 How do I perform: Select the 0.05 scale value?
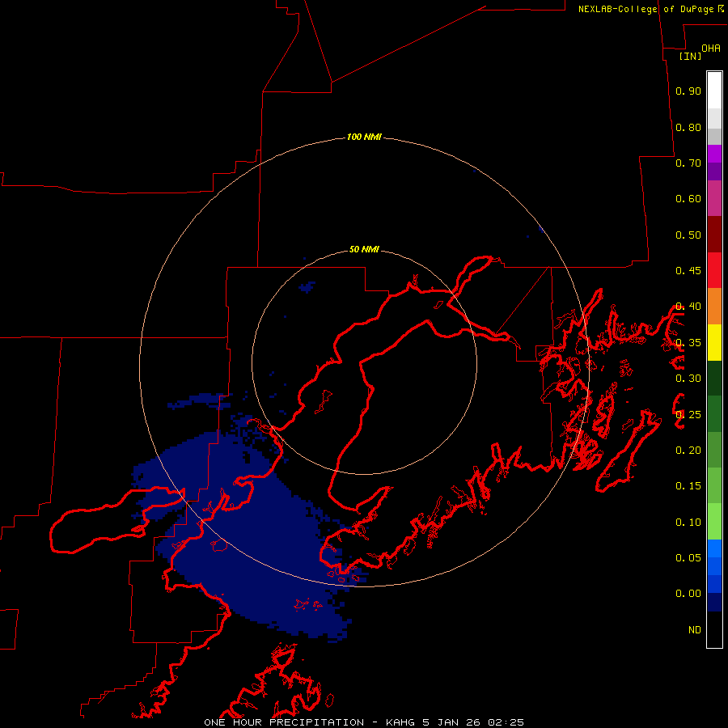(x=688, y=558)
